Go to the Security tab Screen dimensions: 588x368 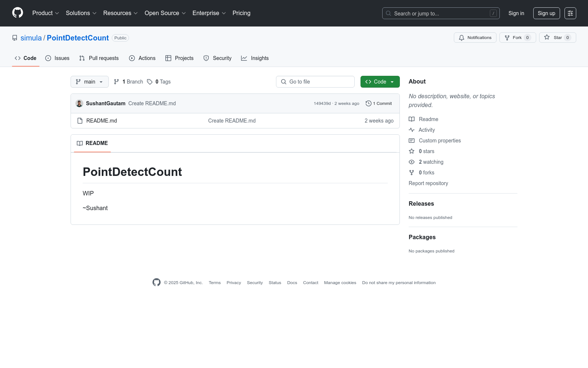tap(218, 58)
